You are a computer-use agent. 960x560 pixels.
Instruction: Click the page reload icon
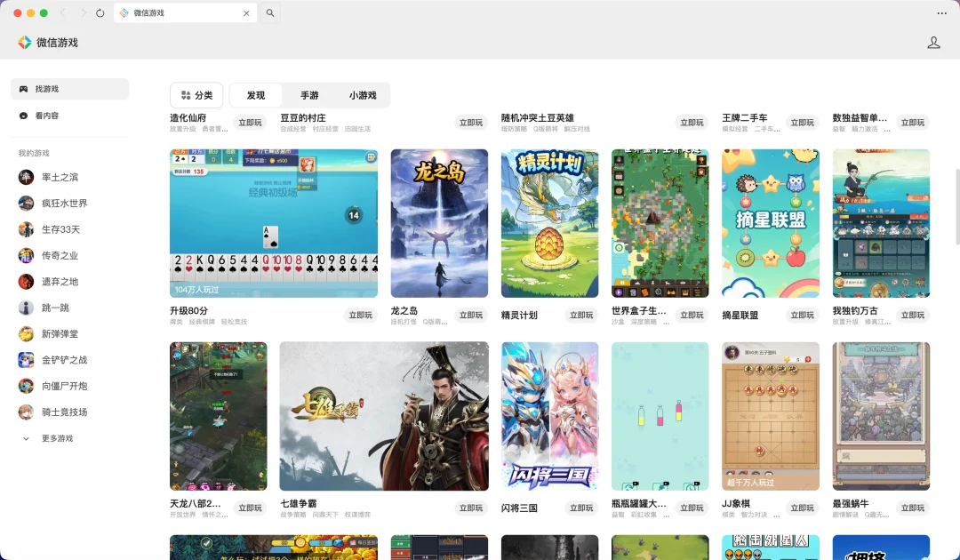pos(98,13)
